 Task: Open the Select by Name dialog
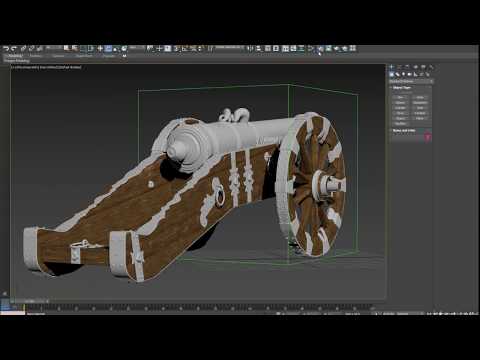point(75,49)
